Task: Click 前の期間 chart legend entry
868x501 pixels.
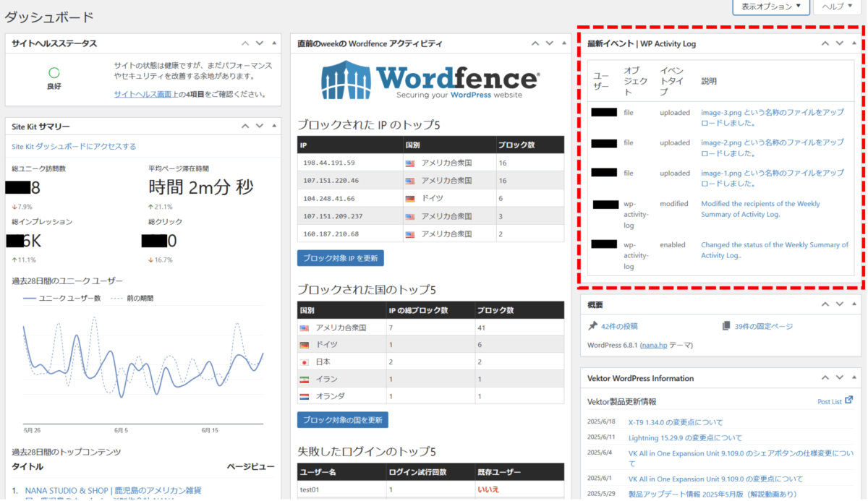Action: point(132,298)
